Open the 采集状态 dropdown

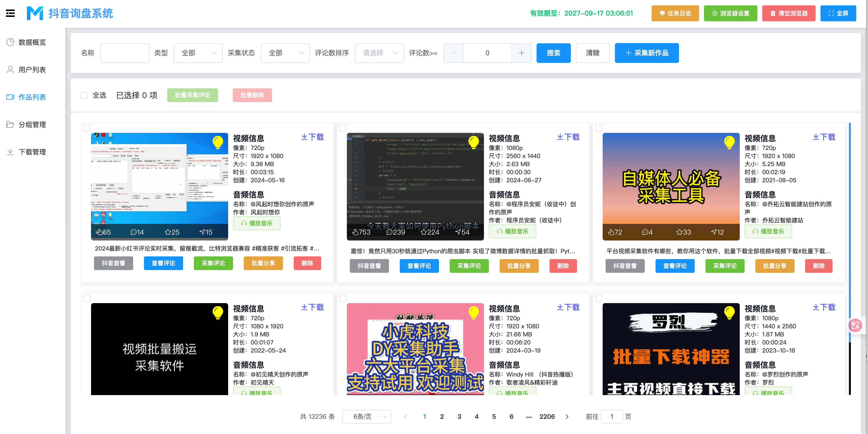[285, 53]
